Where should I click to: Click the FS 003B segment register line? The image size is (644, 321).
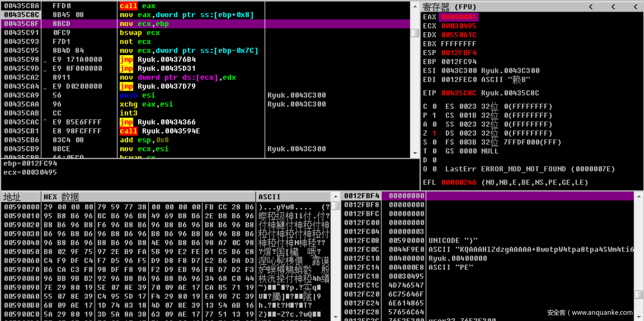click(x=503, y=142)
